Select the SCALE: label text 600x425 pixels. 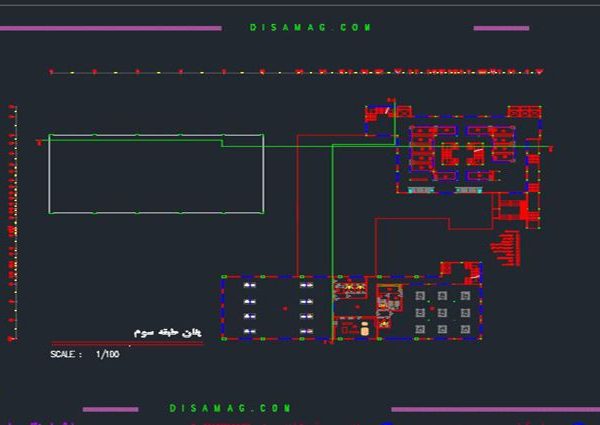click(67, 355)
